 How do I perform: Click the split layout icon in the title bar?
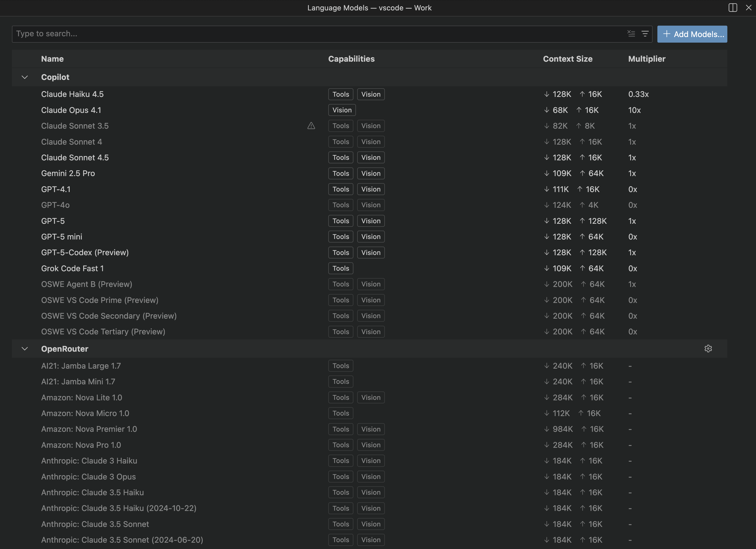[732, 7]
